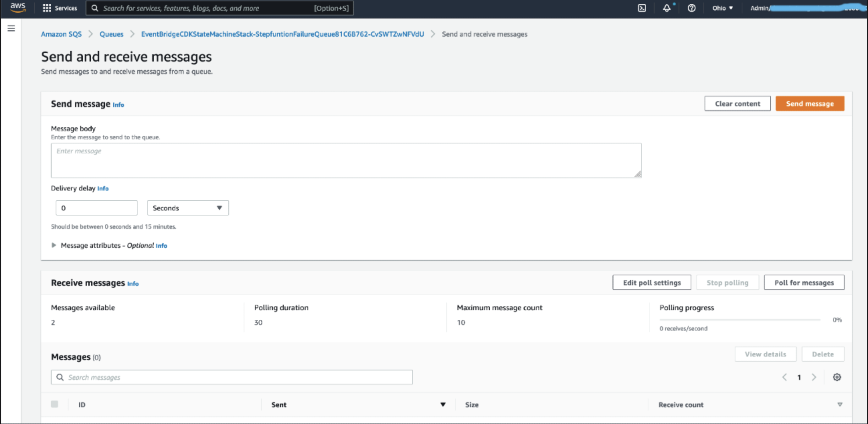The height and width of the screenshot is (424, 868).
Task: Click the Messages available value 2
Action: pyautogui.click(x=53, y=323)
